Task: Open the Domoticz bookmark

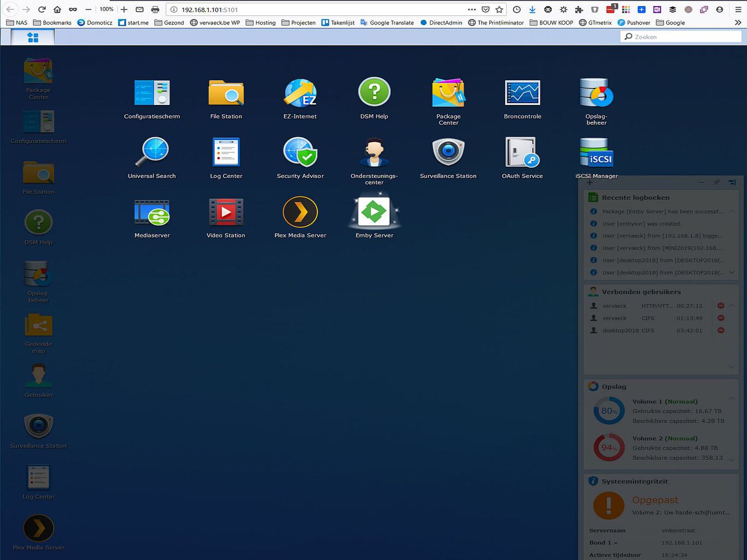Action: 95,23
